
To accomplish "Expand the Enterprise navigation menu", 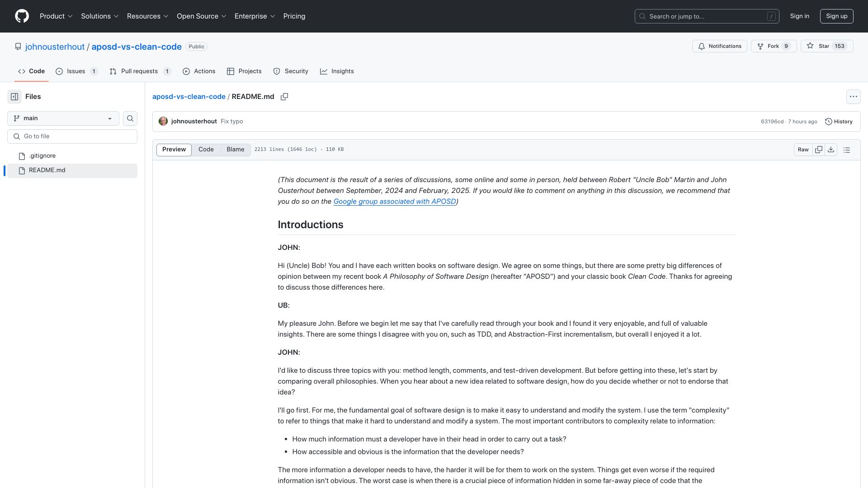I will tap(255, 16).
